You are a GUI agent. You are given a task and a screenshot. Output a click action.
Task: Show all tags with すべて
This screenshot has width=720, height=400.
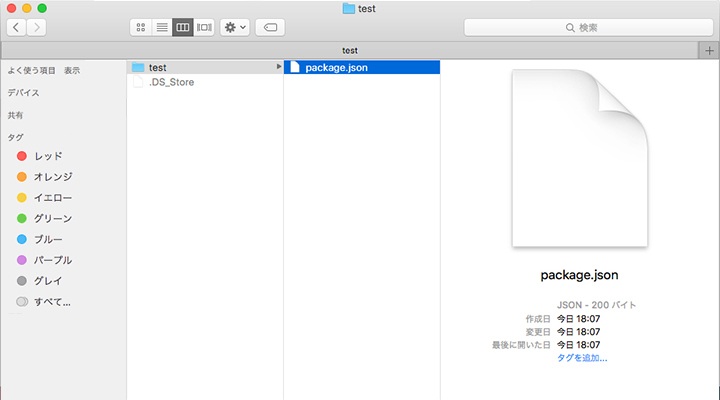tap(52, 301)
